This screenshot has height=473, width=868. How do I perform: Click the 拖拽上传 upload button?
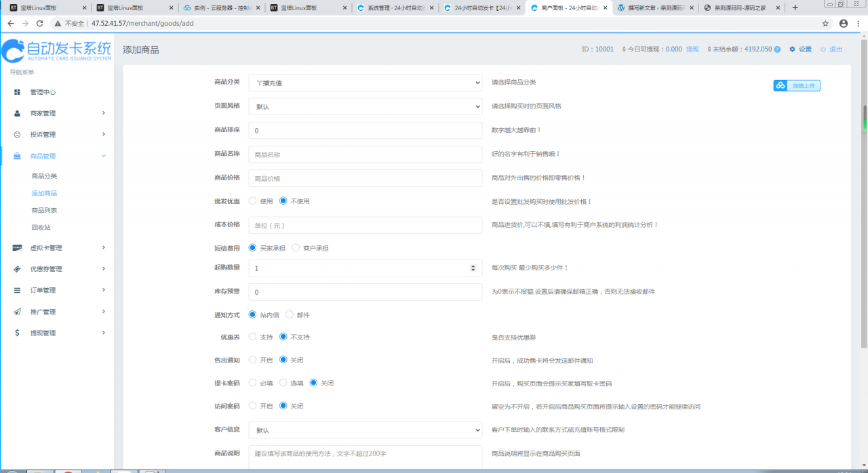tap(797, 85)
